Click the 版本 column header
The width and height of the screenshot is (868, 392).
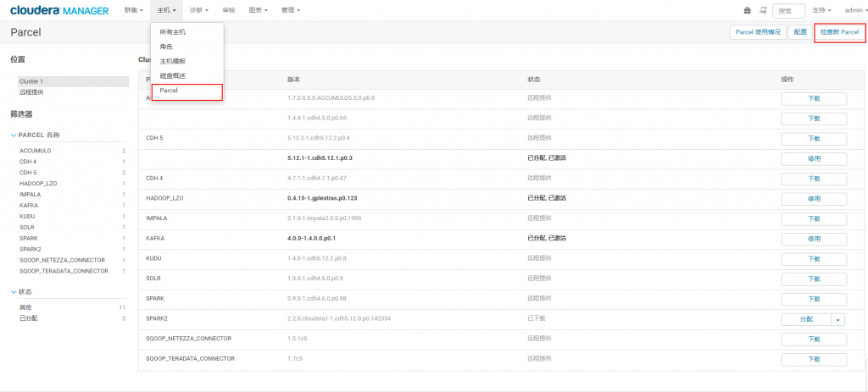pos(293,80)
